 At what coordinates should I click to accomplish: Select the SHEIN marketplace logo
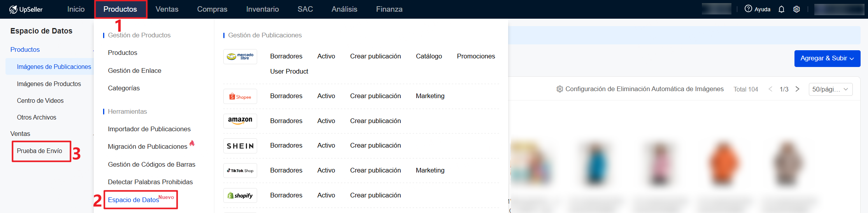pyautogui.click(x=240, y=146)
